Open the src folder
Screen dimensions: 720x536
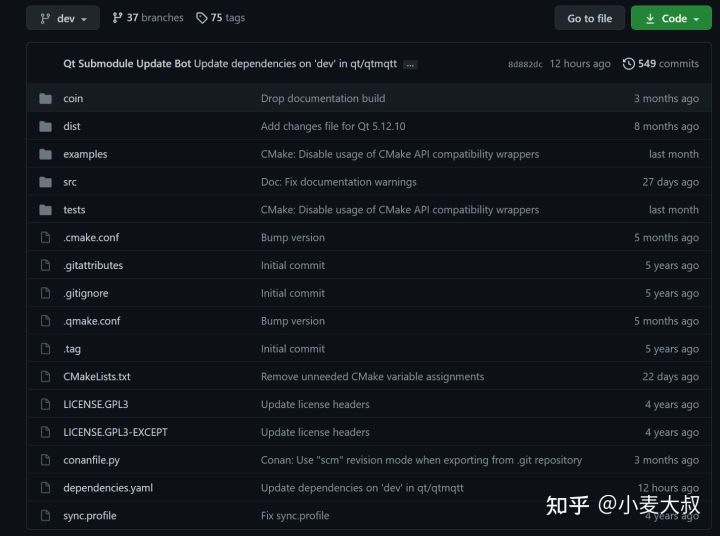point(70,182)
